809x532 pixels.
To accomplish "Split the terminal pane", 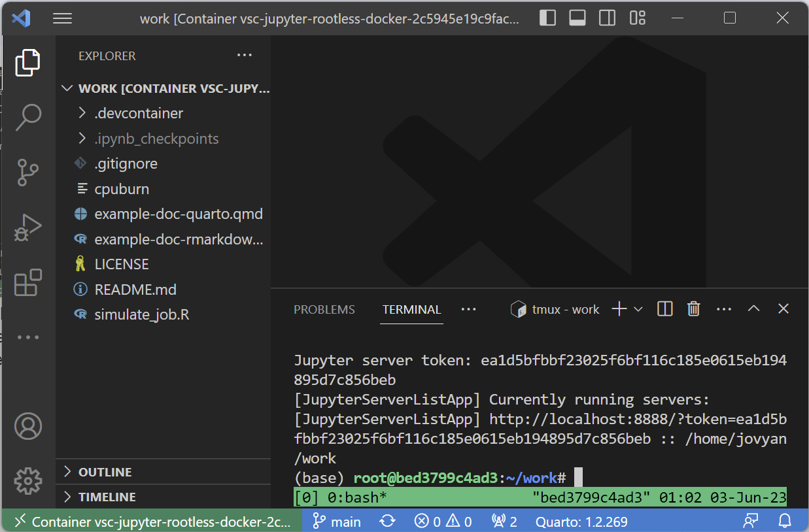I will click(x=665, y=309).
